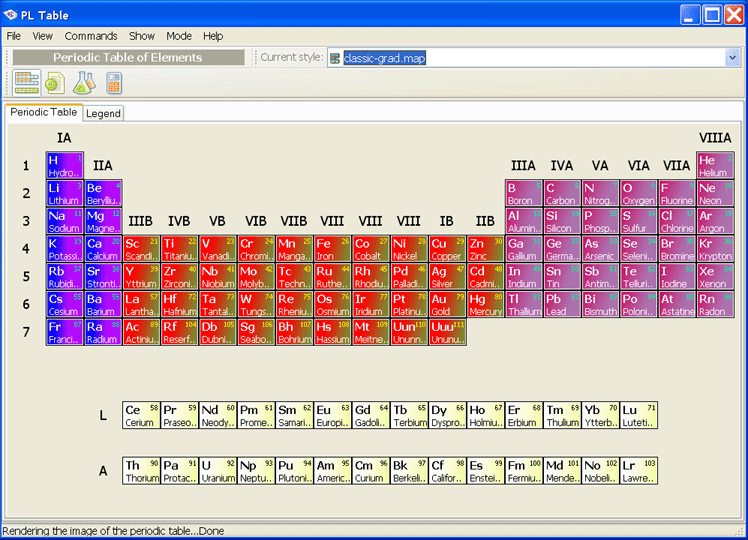
Task: Select the Cerium lanthanide cell
Action: (141, 416)
